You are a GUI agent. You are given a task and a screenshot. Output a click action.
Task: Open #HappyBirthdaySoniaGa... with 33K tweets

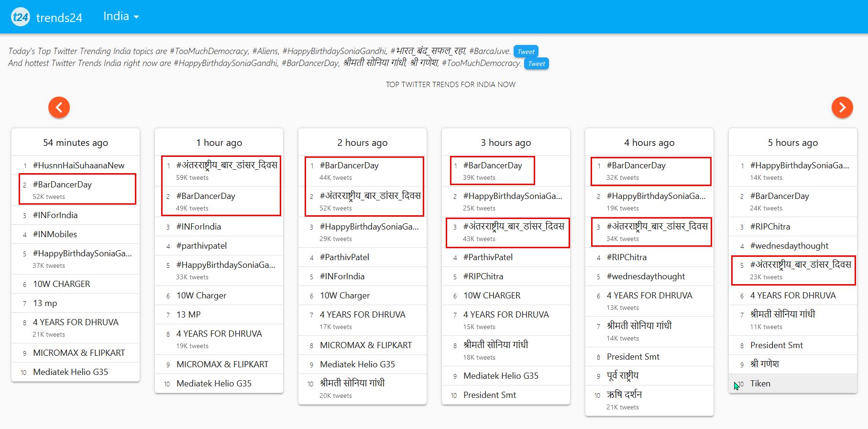pyautogui.click(x=226, y=265)
